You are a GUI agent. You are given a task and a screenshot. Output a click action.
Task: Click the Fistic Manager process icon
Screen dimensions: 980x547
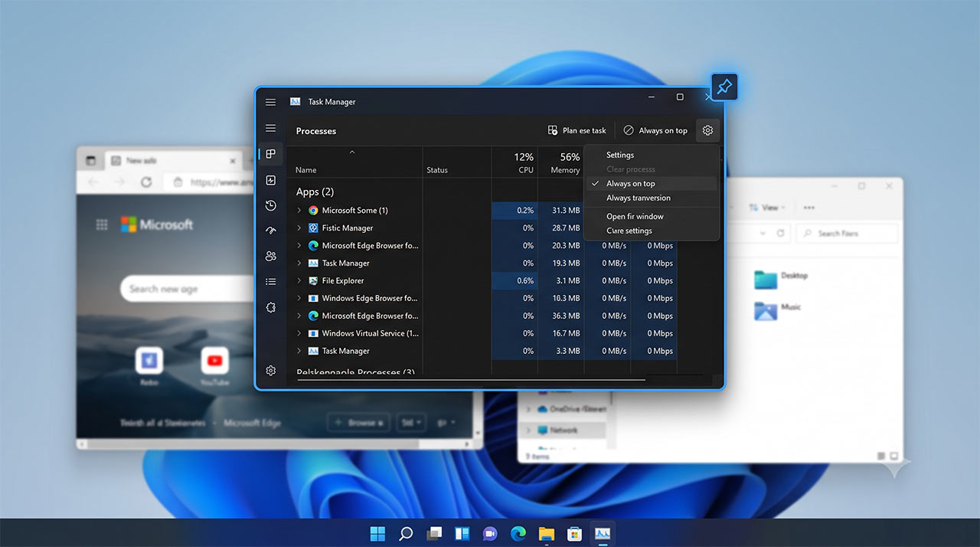click(x=313, y=228)
